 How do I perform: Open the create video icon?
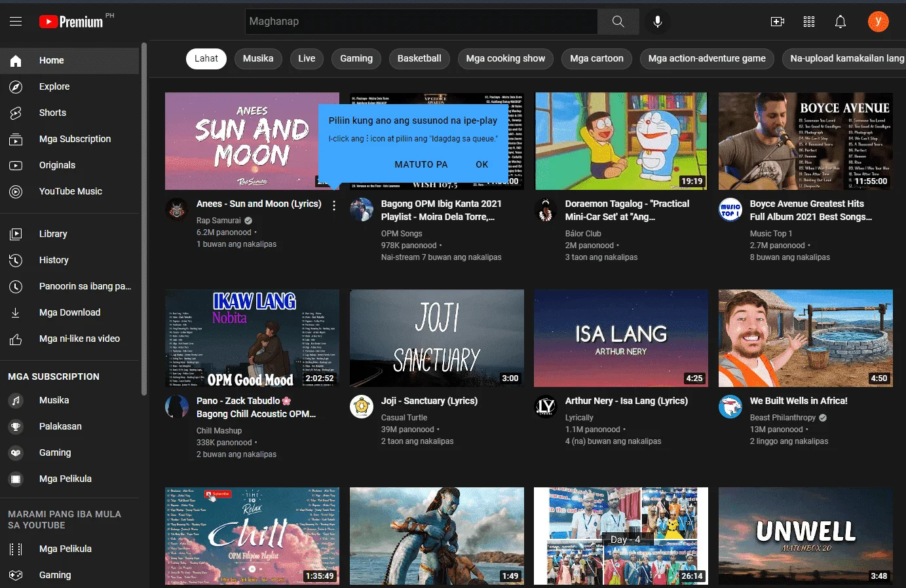pos(778,22)
